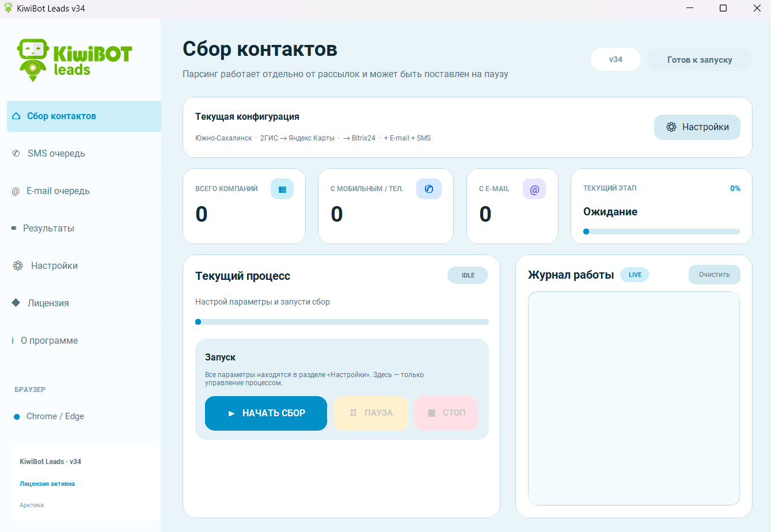771x532 pixels.
Task: Go to E-mail очередь in sidebar
Action: point(84,191)
